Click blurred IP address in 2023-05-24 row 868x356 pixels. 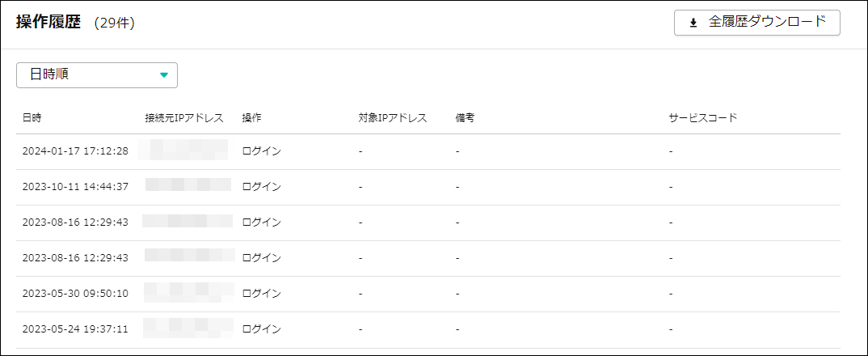point(188,328)
